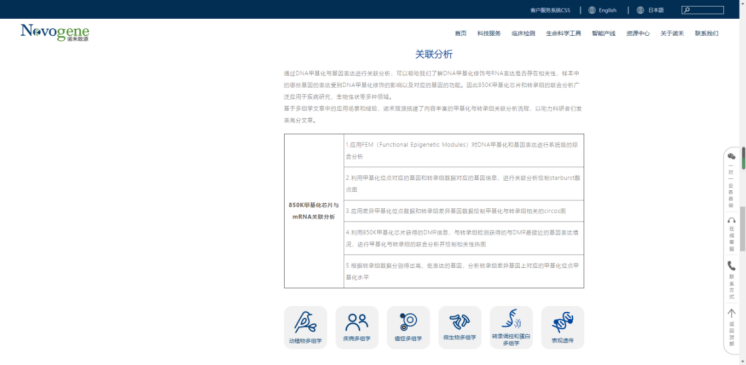Select the 癌症多组学 cell icon tile

[408, 327]
